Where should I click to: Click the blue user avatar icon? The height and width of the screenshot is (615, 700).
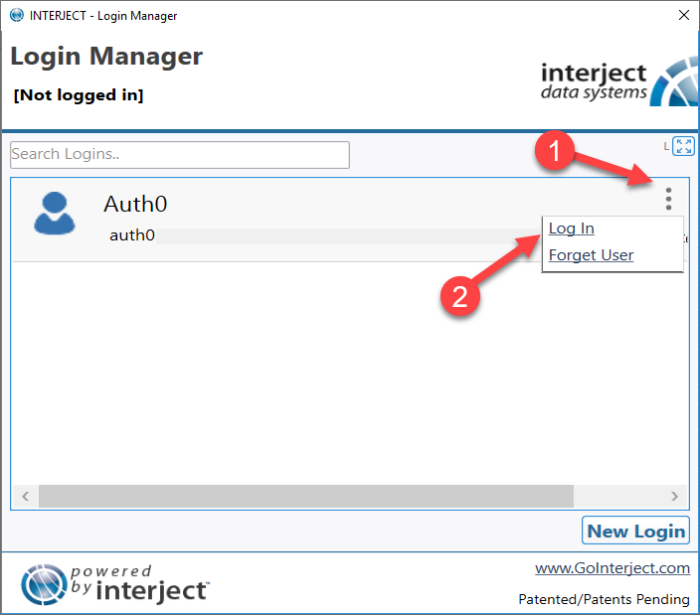[55, 214]
